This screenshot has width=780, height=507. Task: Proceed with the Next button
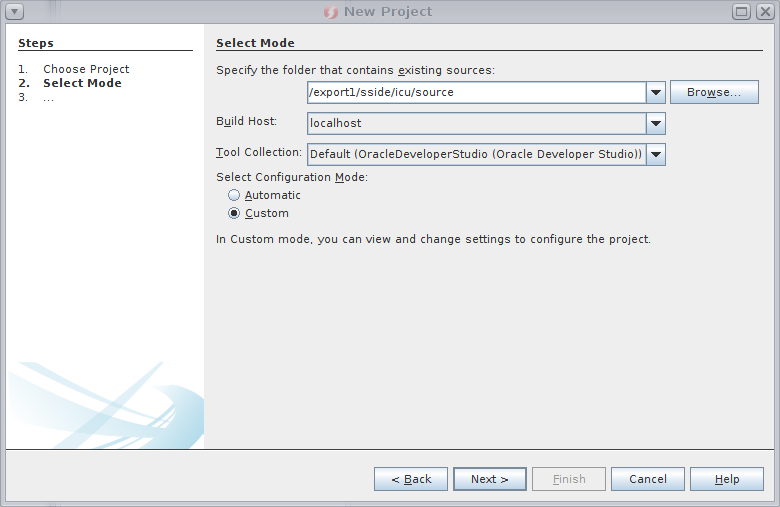click(490, 479)
